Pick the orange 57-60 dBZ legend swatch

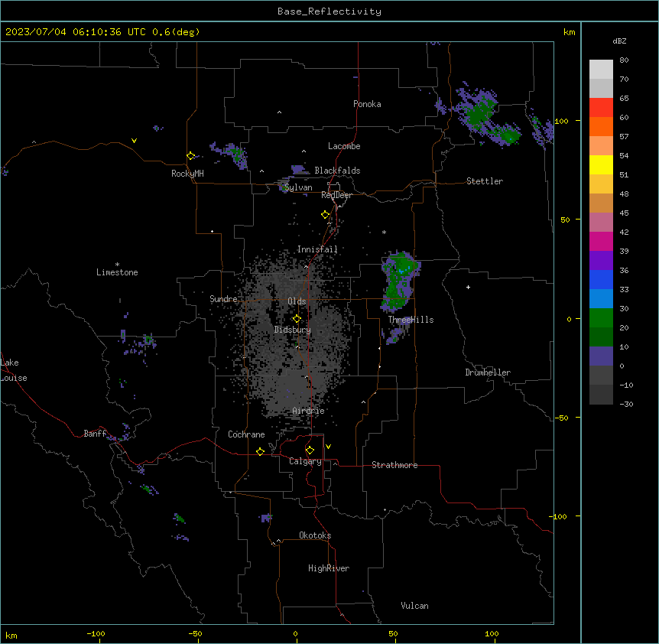tap(601, 126)
